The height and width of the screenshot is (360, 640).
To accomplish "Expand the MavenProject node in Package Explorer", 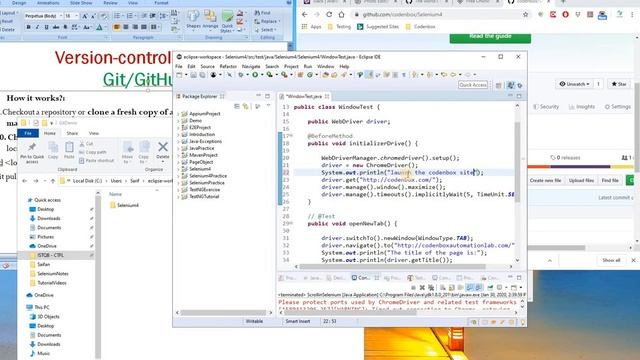I will tap(178, 155).
